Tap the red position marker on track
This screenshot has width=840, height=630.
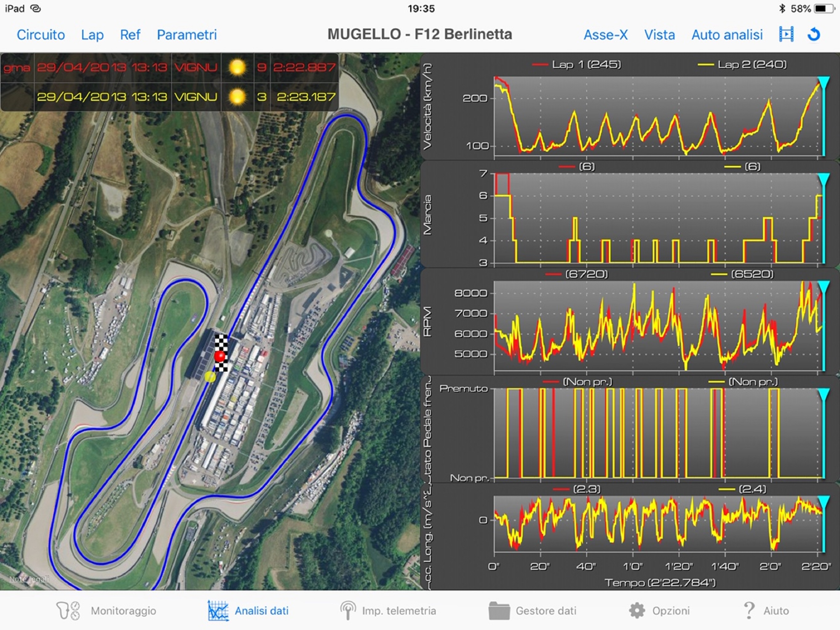pyautogui.click(x=220, y=356)
